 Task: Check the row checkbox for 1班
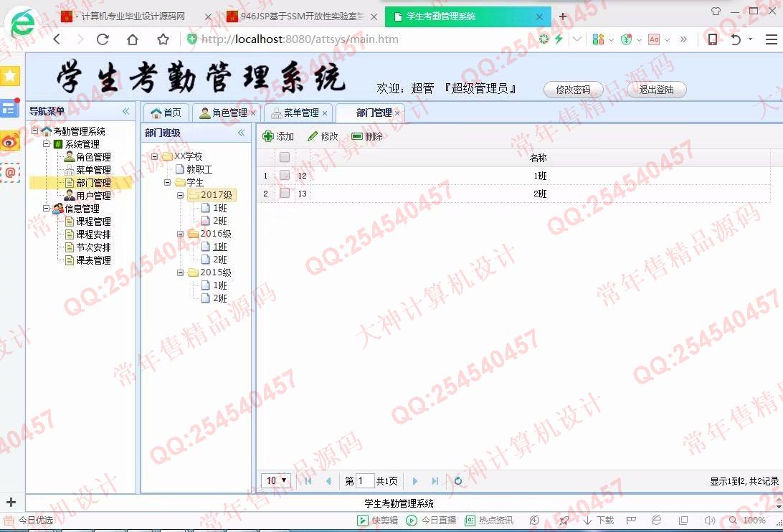(285, 176)
